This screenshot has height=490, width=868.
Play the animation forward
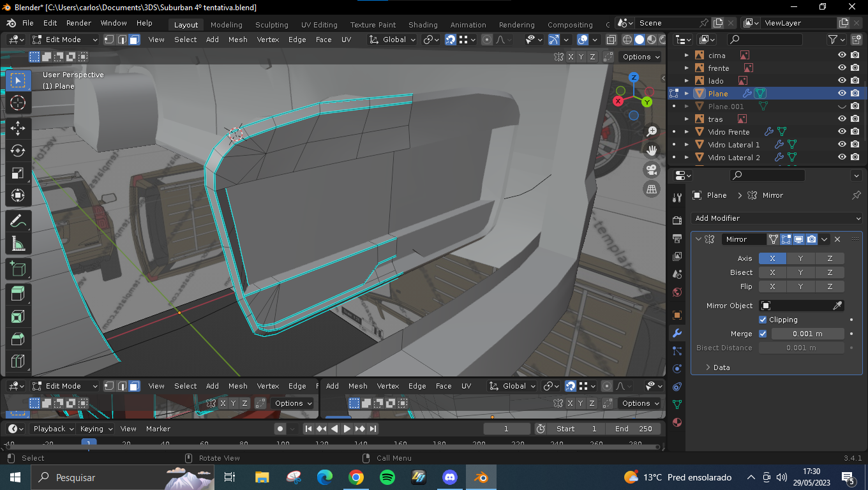tap(347, 429)
